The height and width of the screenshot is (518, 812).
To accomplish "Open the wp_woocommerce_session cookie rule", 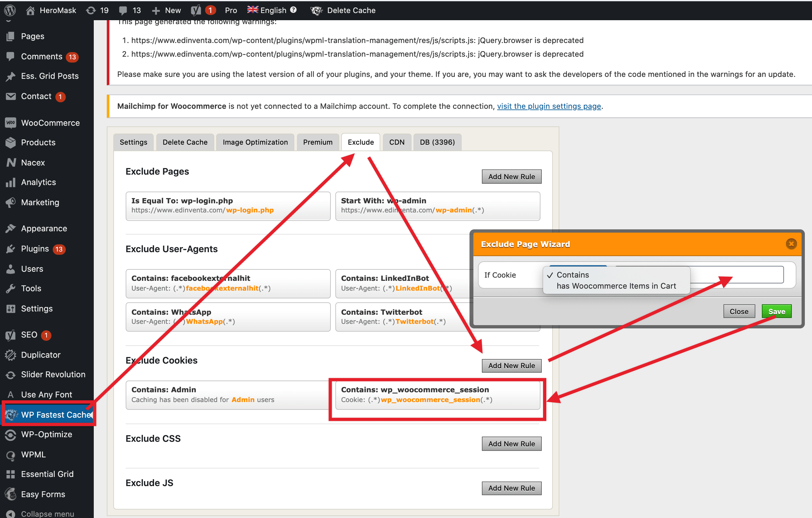I will tap(438, 395).
